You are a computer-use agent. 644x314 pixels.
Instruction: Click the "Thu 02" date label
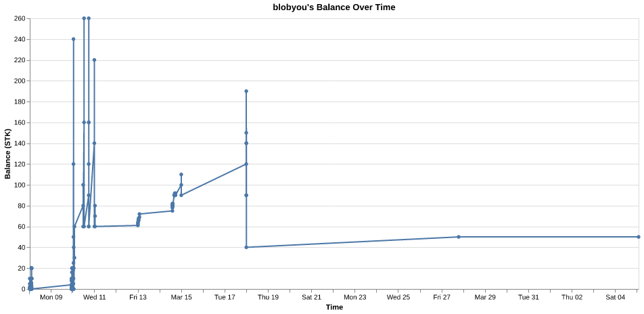tap(572, 297)
